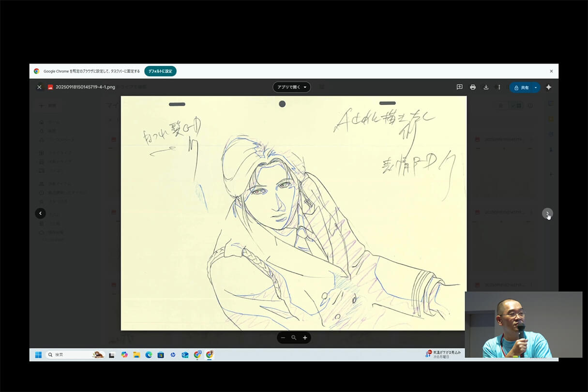Zoom out with the minus button

[283, 338]
